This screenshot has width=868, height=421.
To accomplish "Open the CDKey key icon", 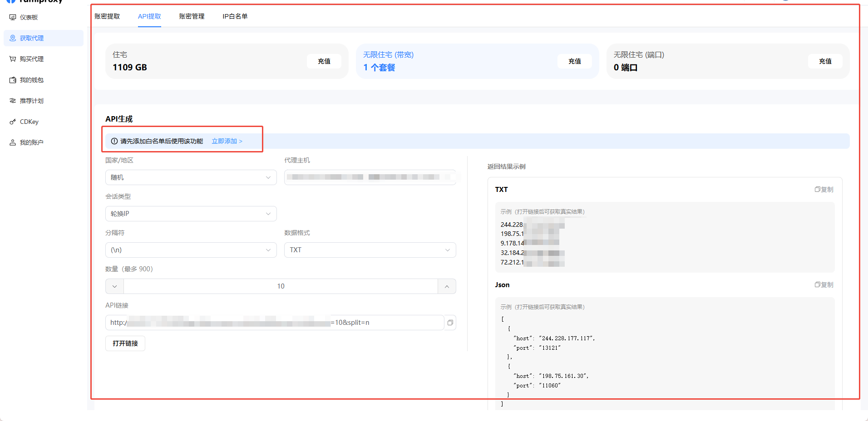I will click(x=13, y=122).
